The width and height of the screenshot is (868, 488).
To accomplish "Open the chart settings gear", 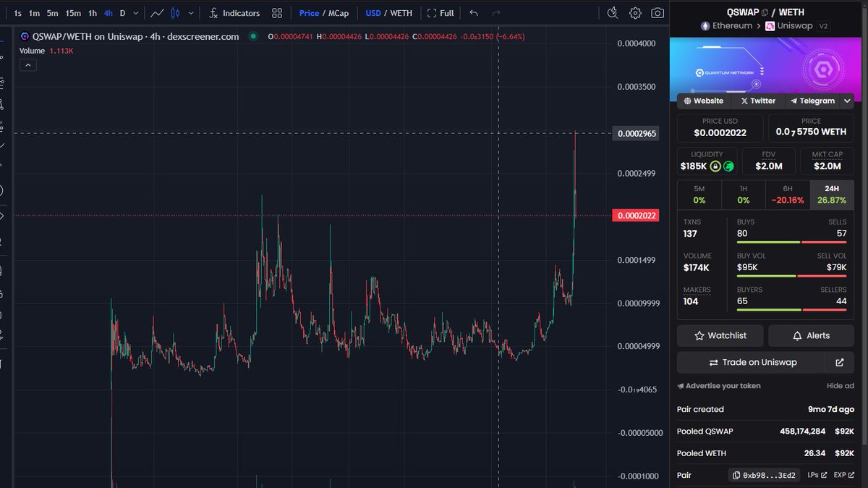I will (x=637, y=12).
